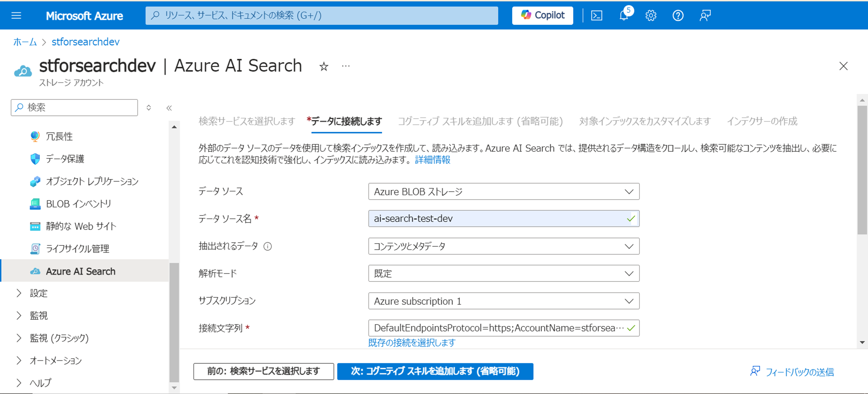Open the Azure portal hamburger menu
This screenshot has height=394, width=868.
(x=16, y=16)
